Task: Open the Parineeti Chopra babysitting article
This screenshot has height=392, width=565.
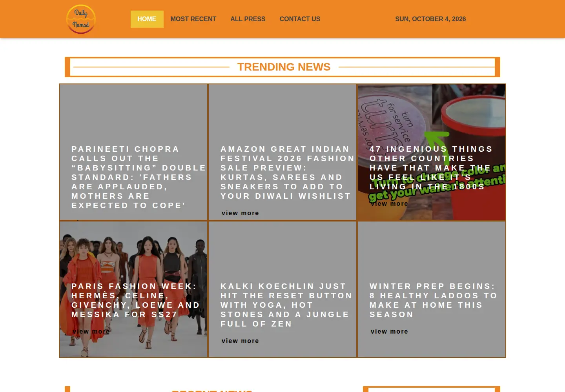Action: tap(139, 177)
